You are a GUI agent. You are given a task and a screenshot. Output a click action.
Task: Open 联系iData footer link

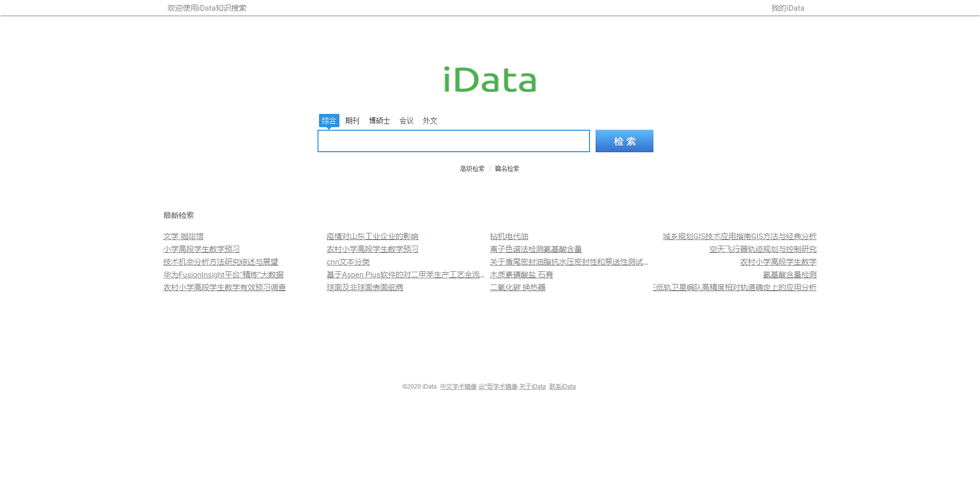pyautogui.click(x=562, y=387)
